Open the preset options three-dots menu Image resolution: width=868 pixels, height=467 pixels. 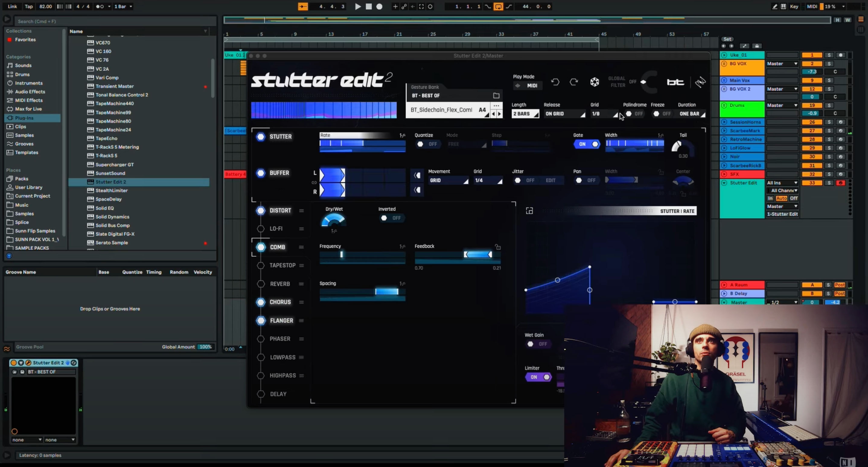click(496, 106)
